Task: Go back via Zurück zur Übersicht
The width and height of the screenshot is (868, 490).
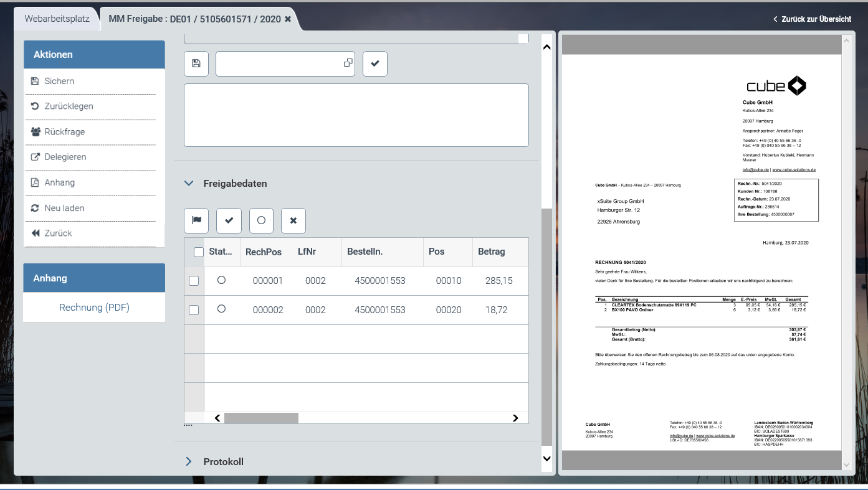Action: (x=812, y=19)
